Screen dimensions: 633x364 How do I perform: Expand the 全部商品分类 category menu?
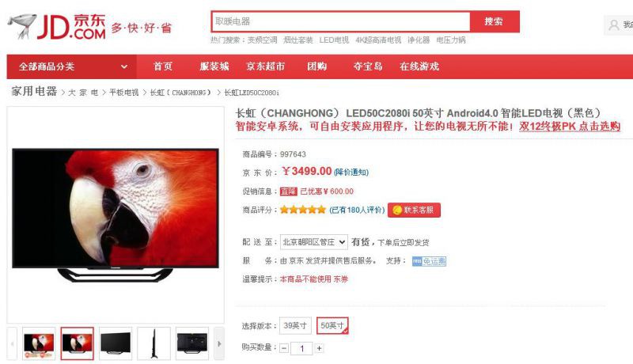point(72,66)
